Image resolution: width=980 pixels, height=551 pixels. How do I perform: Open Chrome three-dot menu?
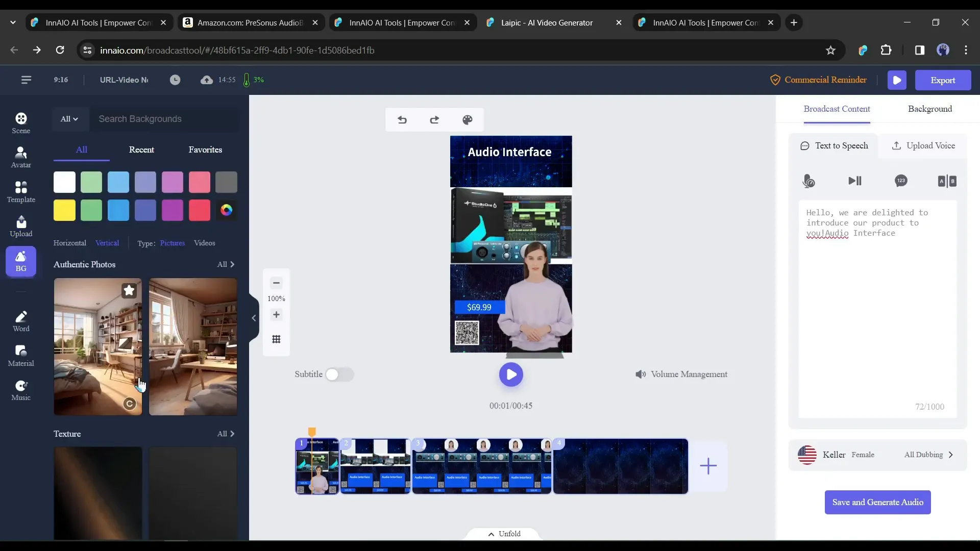point(966,50)
